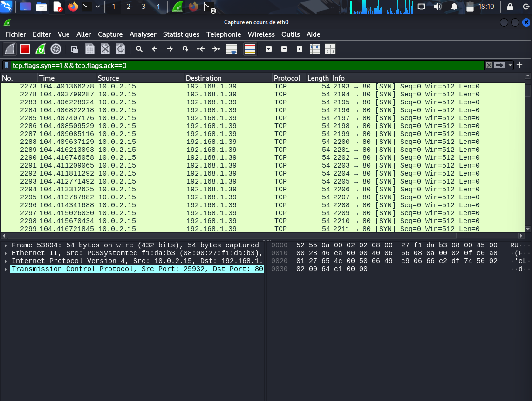532x401 pixels.
Task: Open the Analyser menu
Action: (x=143, y=34)
